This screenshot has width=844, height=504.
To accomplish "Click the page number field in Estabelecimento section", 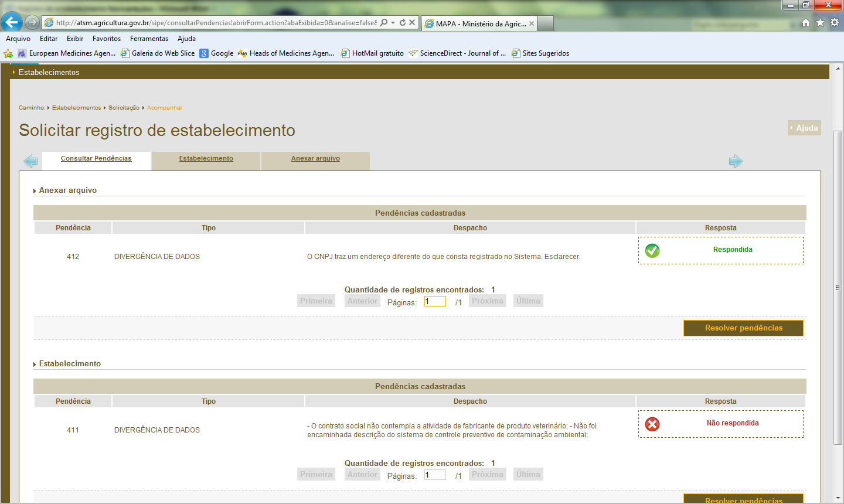I will (435, 475).
